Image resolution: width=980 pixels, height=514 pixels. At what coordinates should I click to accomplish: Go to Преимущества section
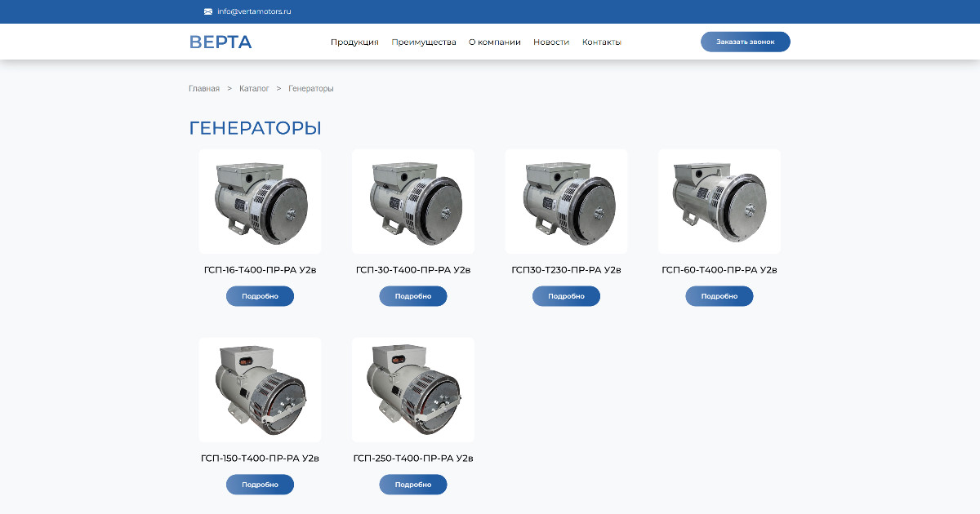click(424, 42)
